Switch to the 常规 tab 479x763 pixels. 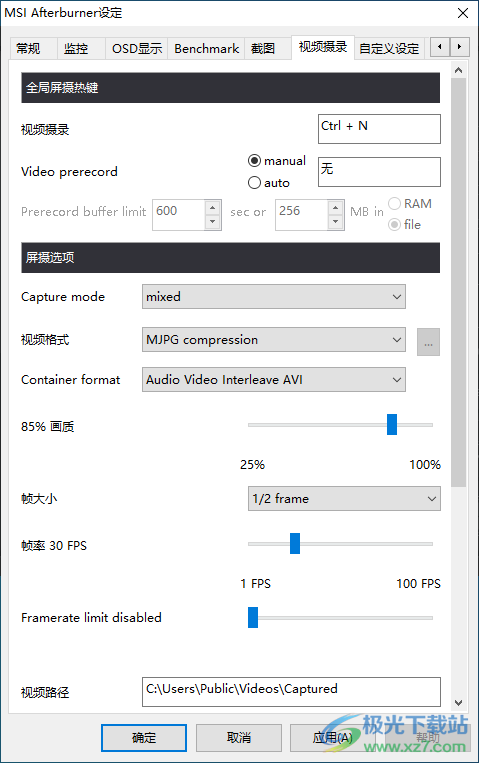33,49
